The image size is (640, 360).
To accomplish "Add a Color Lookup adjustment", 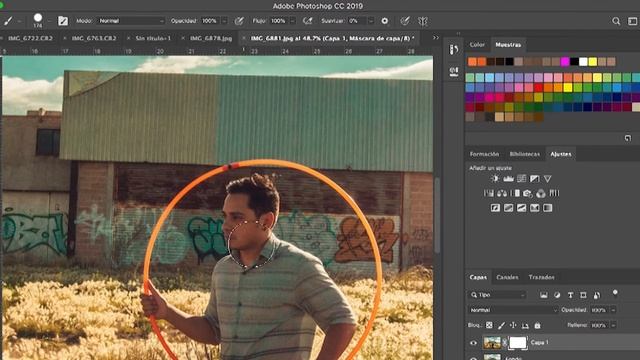I will (554, 193).
